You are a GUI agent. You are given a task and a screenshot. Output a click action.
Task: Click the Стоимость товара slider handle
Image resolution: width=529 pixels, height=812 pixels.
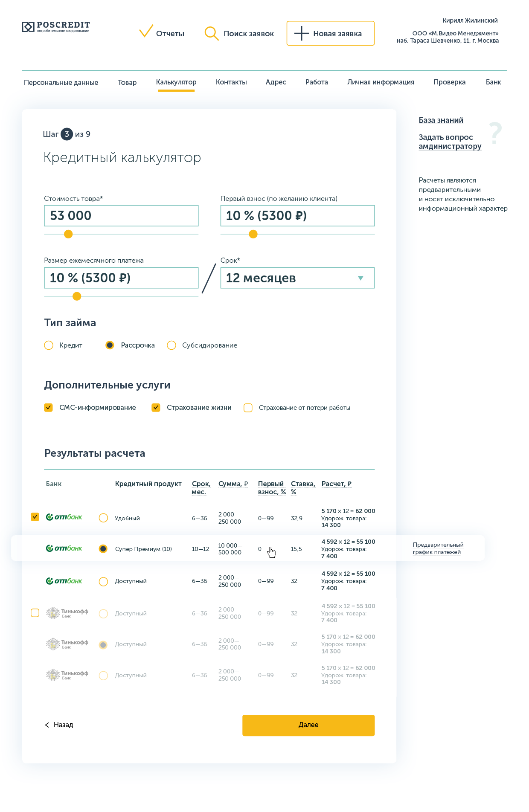click(68, 234)
